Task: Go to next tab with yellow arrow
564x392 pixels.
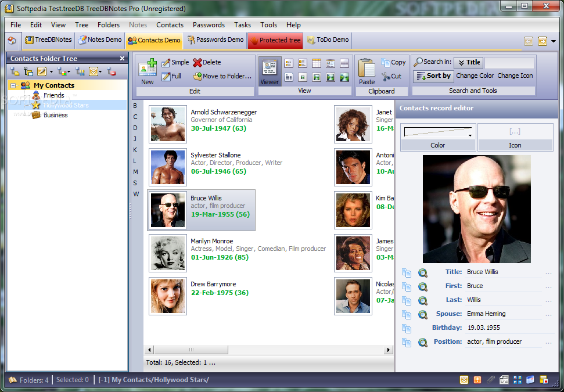Action: 542,41
